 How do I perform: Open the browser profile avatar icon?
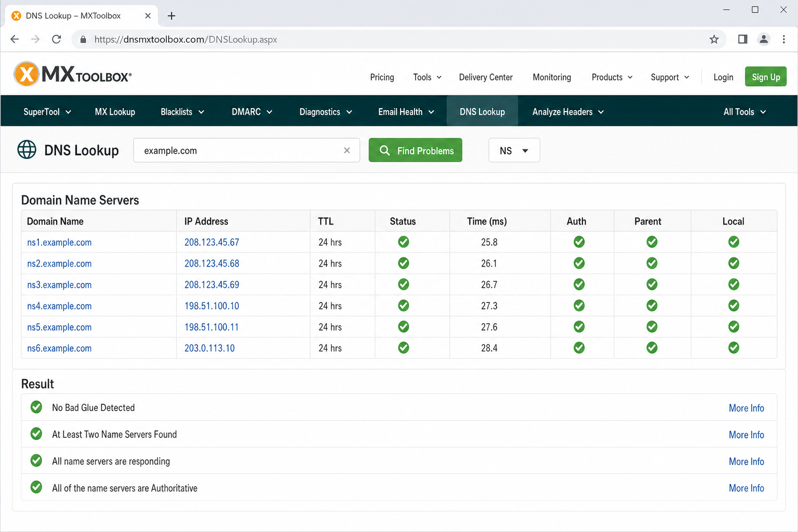[764, 39]
